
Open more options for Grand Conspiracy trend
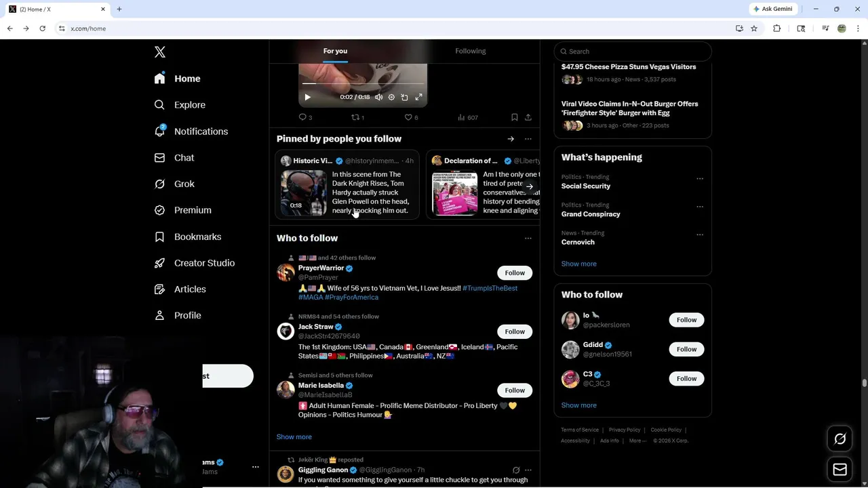(700, 207)
